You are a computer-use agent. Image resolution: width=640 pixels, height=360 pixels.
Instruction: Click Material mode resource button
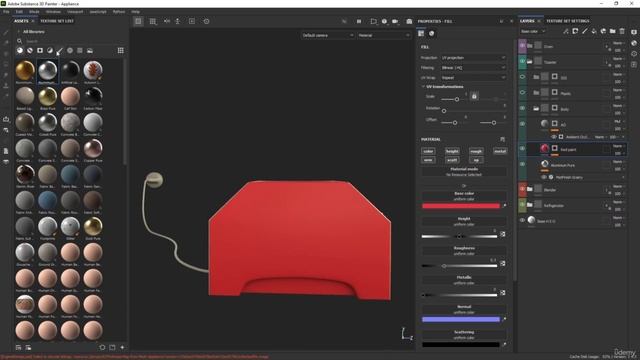click(464, 172)
